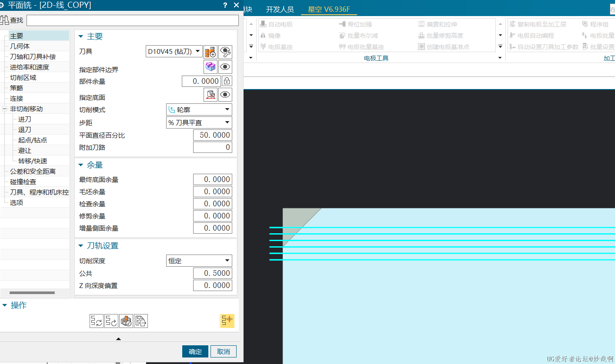Select 公差和安全距离 in the tree
Viewport: 615px width, 364px height.
(x=33, y=171)
